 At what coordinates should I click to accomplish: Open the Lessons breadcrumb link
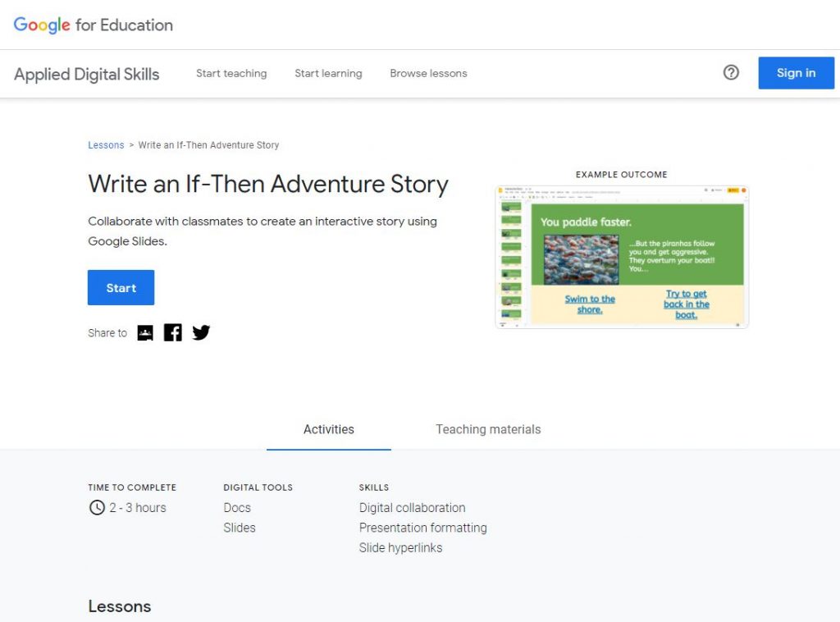tap(105, 144)
